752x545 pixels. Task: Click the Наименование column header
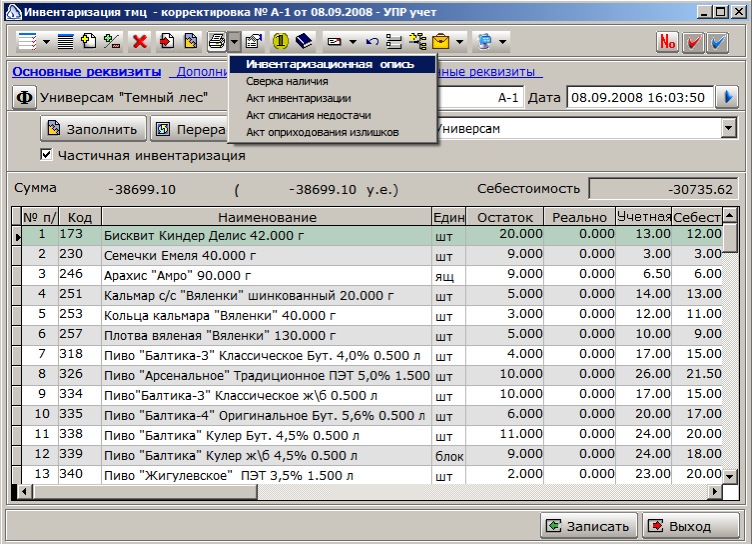coord(267,217)
